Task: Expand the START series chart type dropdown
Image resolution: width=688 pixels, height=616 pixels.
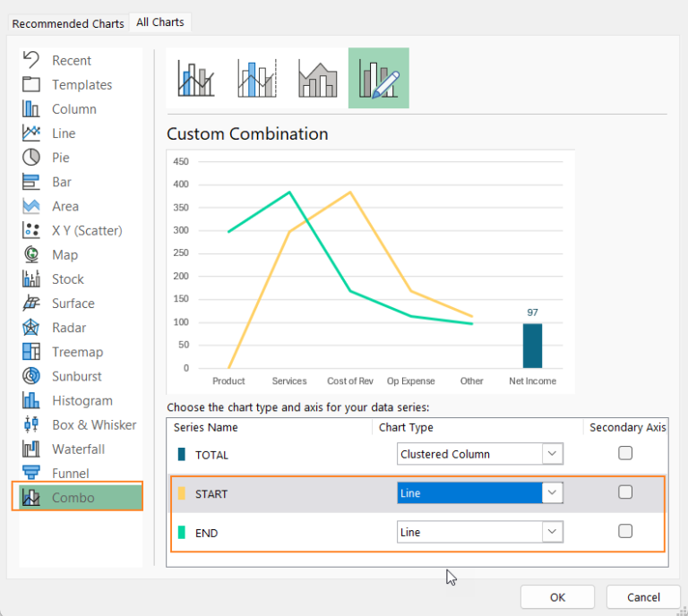Action: point(553,493)
